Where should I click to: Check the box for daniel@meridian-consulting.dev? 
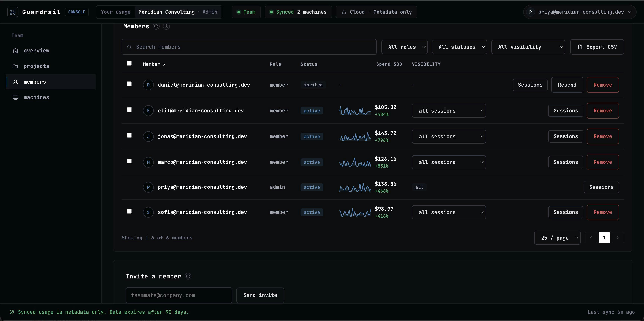pos(129,84)
